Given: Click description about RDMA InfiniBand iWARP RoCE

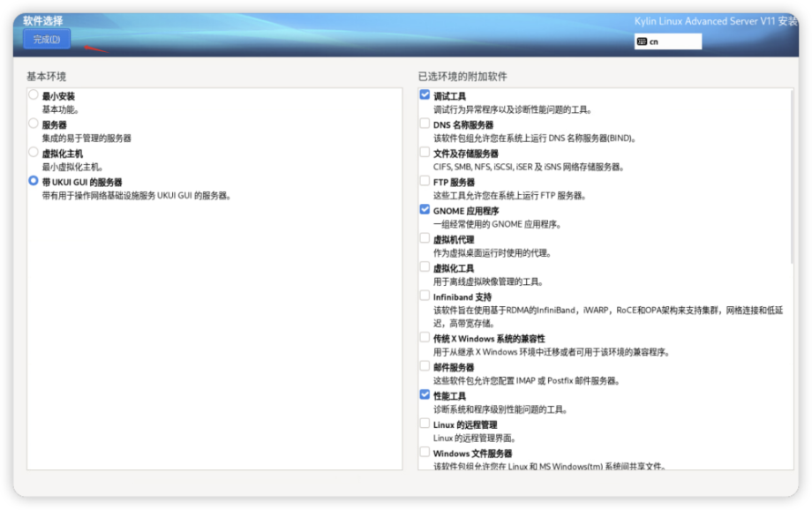Looking at the screenshot, I should point(608,317).
